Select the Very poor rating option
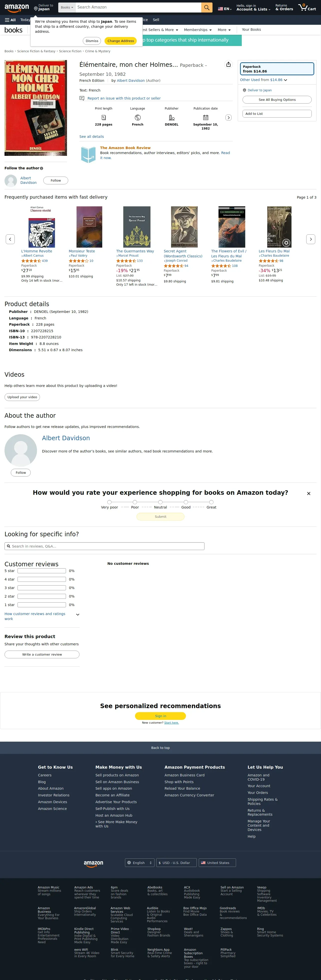Screen dimensions: 321x980 (109, 502)
